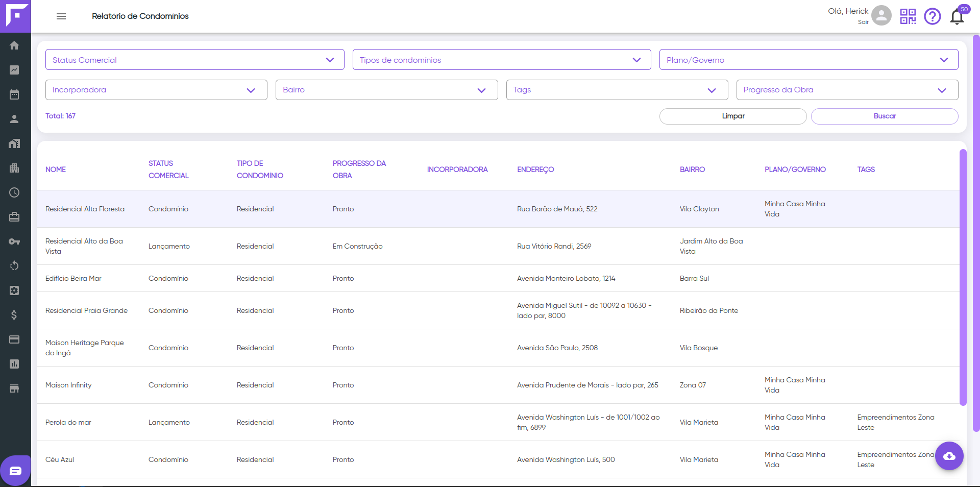Expand the Plano/Governo filter dropdown
Screen dimensions: 980x487
pos(809,60)
